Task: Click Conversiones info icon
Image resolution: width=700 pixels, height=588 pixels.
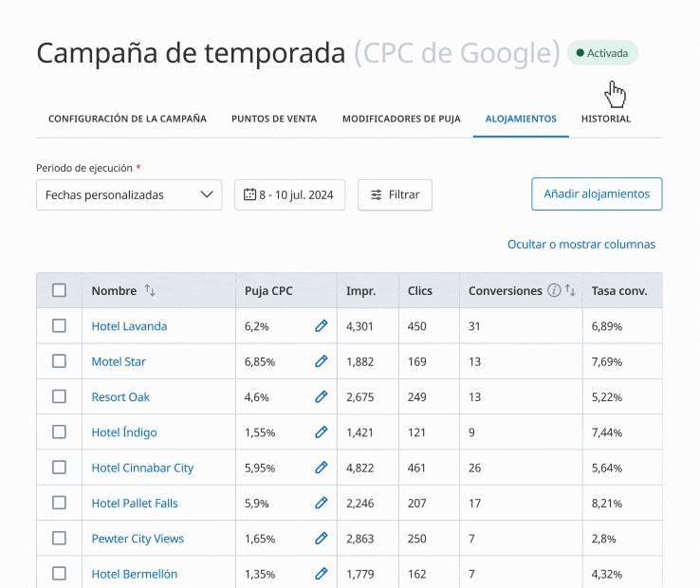Action: point(554,291)
